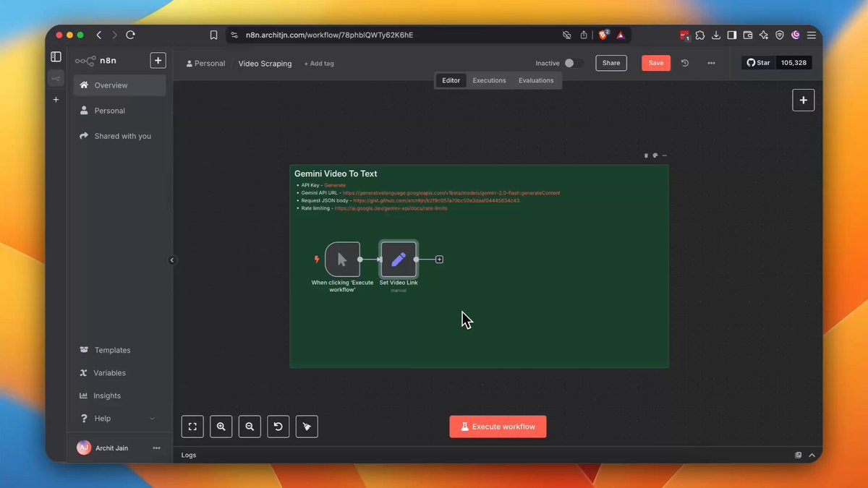Open the Personal section in sidebar
868x488 pixels.
pyautogui.click(x=120, y=111)
